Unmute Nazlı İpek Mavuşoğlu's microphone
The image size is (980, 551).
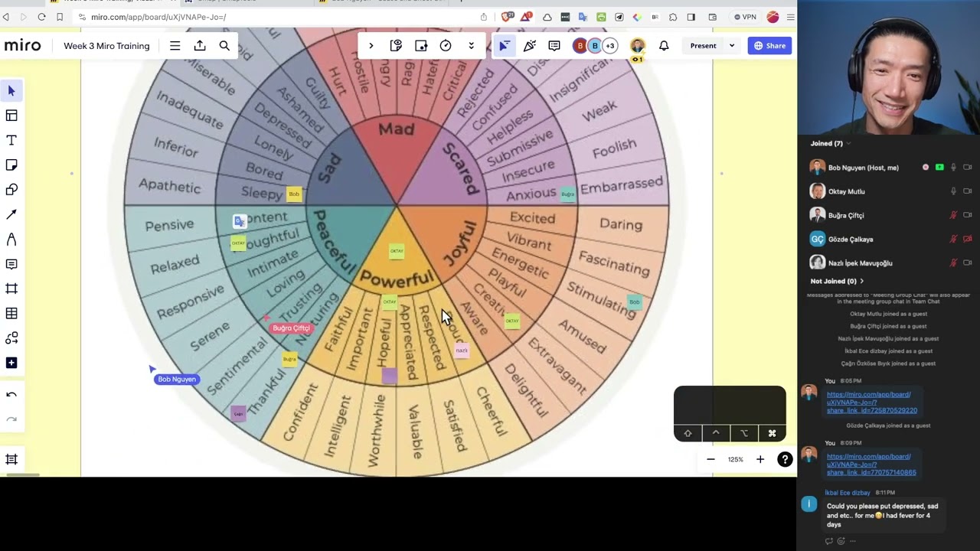[953, 262]
